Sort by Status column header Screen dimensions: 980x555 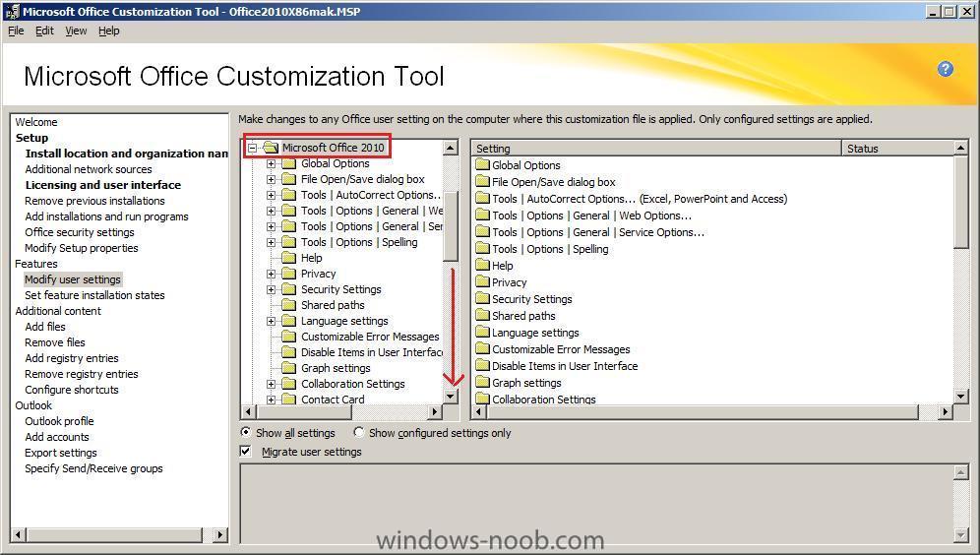(897, 149)
